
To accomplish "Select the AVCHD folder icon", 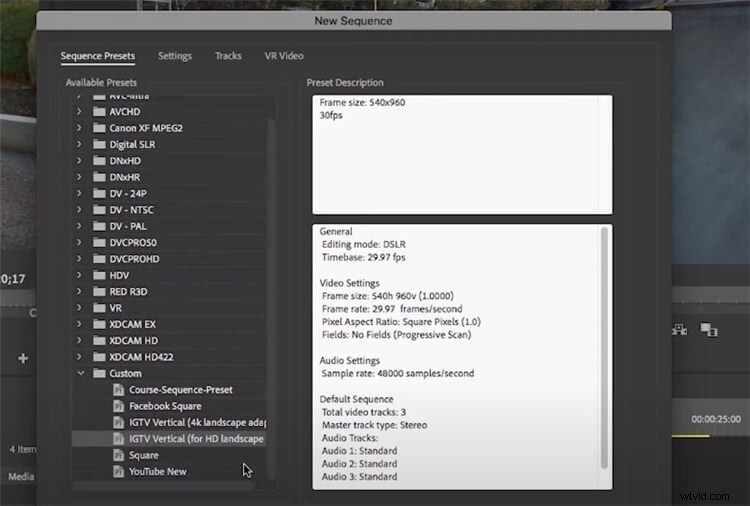I will [99, 111].
